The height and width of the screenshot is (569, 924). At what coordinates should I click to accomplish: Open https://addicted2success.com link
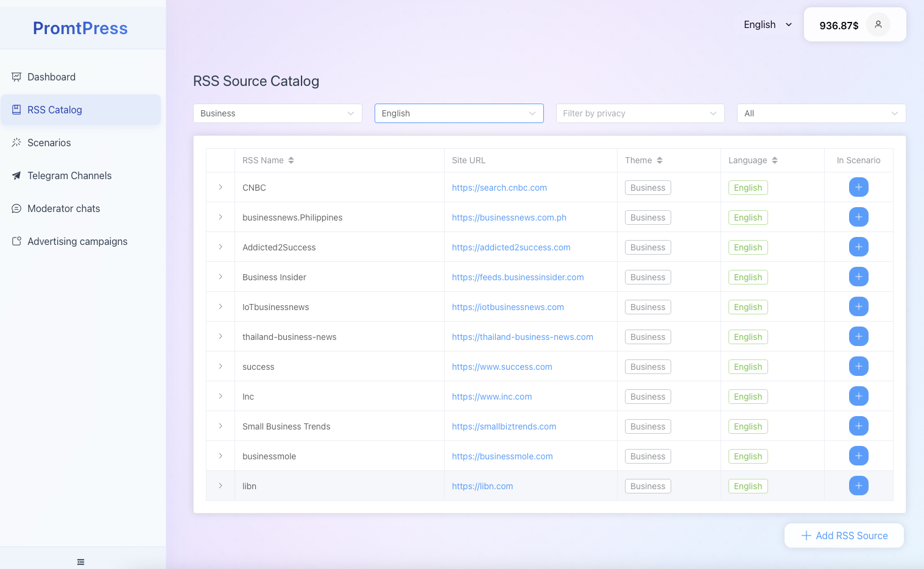[x=511, y=247]
